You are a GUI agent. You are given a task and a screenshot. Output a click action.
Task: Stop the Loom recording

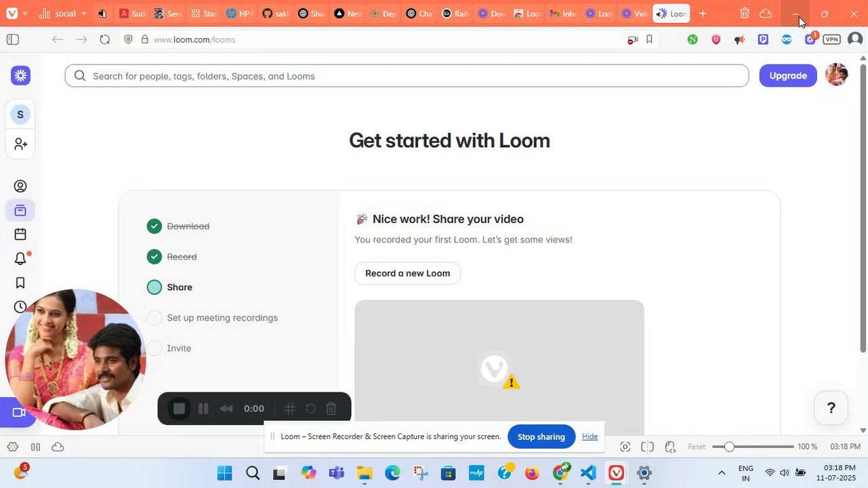coord(179,409)
